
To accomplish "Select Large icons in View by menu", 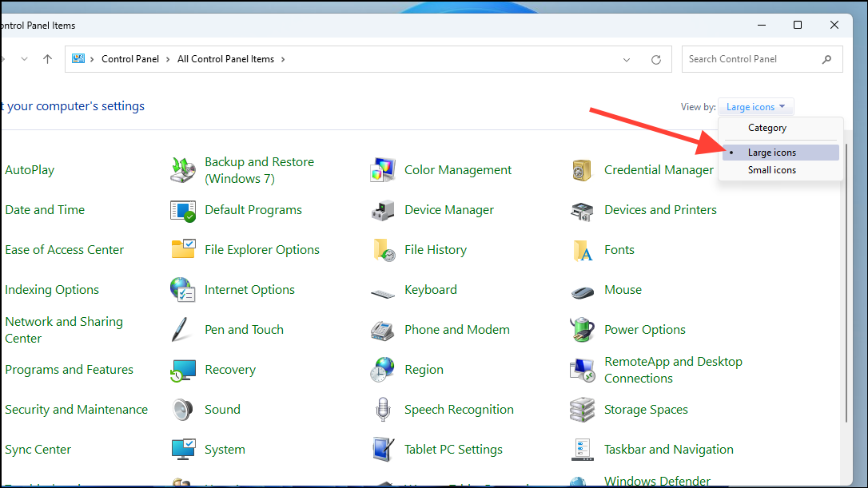I will click(781, 153).
